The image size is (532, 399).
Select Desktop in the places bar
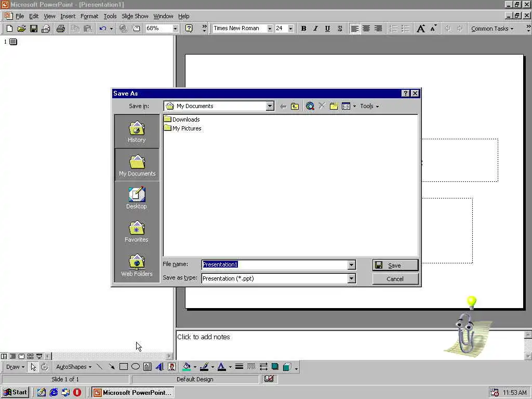click(x=137, y=198)
